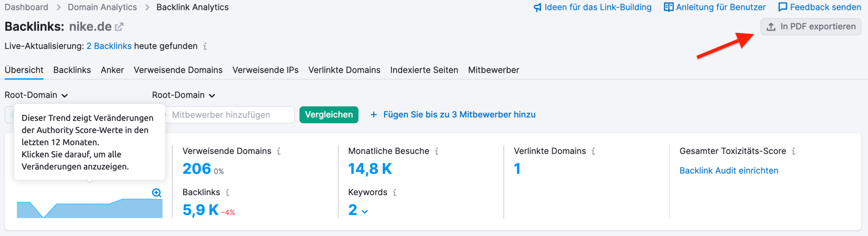This screenshot has height=236, width=868.
Task: Click info icon next to Backlinks metric
Action: coord(227,193)
